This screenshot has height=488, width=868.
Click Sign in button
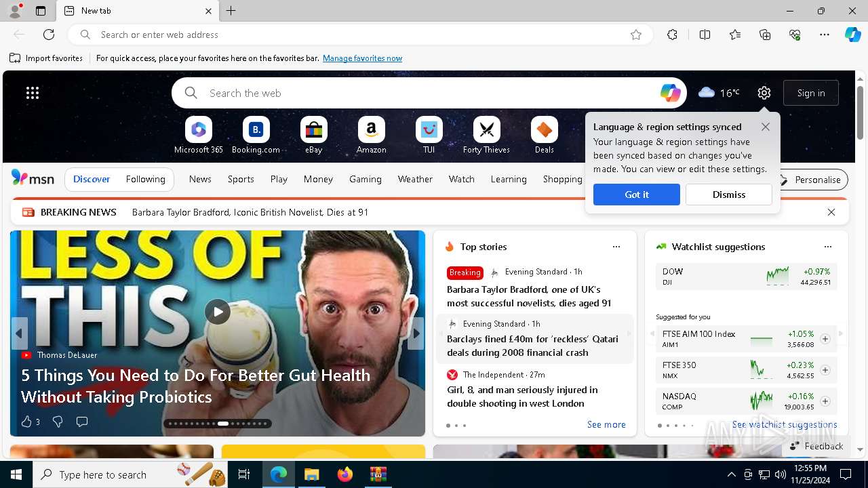[x=811, y=93]
